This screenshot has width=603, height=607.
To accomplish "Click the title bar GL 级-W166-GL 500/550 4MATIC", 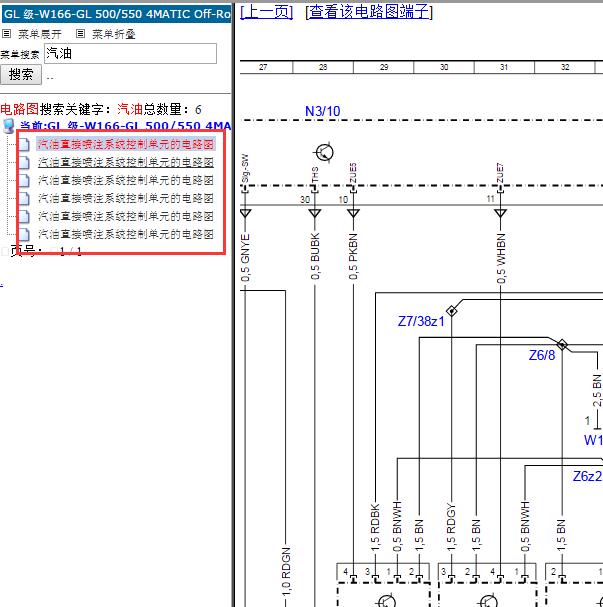I will 116,14.
